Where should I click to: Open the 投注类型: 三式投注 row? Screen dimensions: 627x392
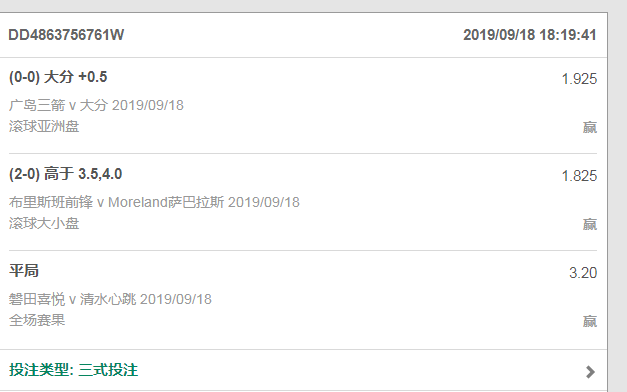coord(303,370)
